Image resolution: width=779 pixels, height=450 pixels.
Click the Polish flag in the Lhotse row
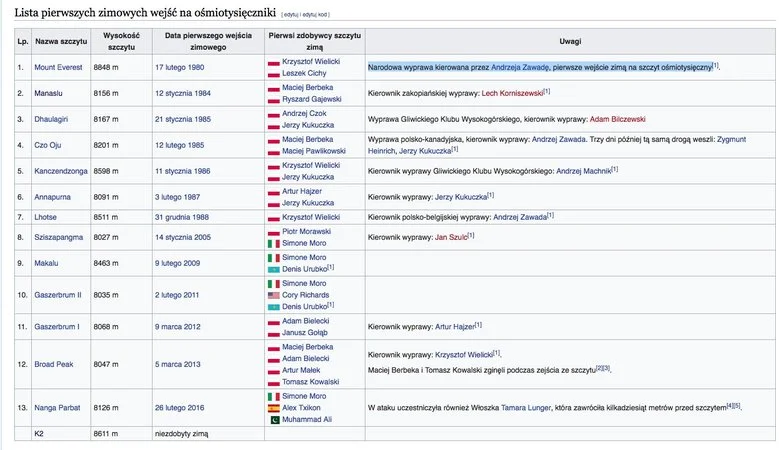tap(274, 218)
